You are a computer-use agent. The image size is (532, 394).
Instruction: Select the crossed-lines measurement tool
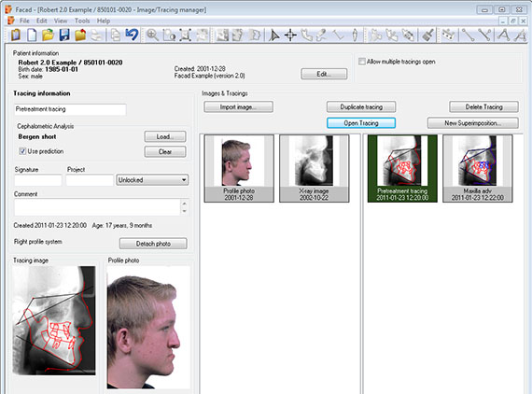click(484, 35)
